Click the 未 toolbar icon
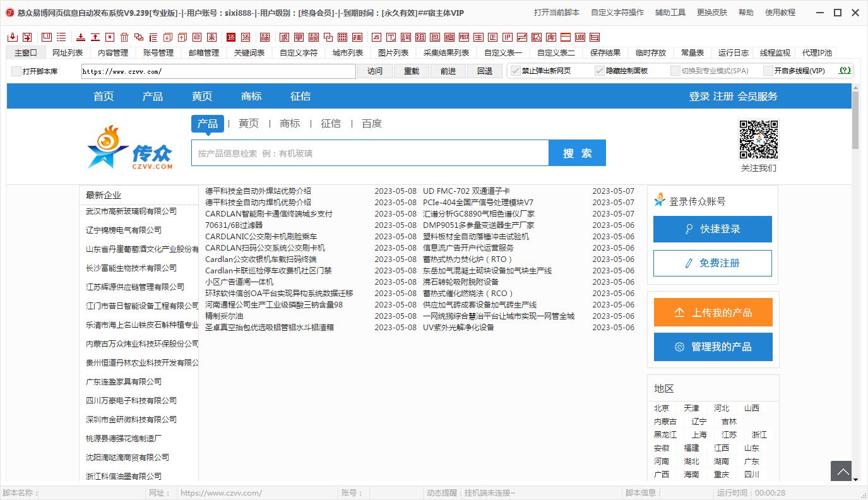The width and height of the screenshot is (868, 500). pyautogui.click(x=211, y=37)
